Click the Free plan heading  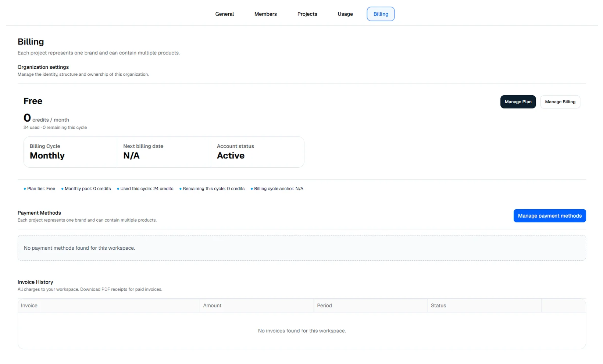click(33, 101)
